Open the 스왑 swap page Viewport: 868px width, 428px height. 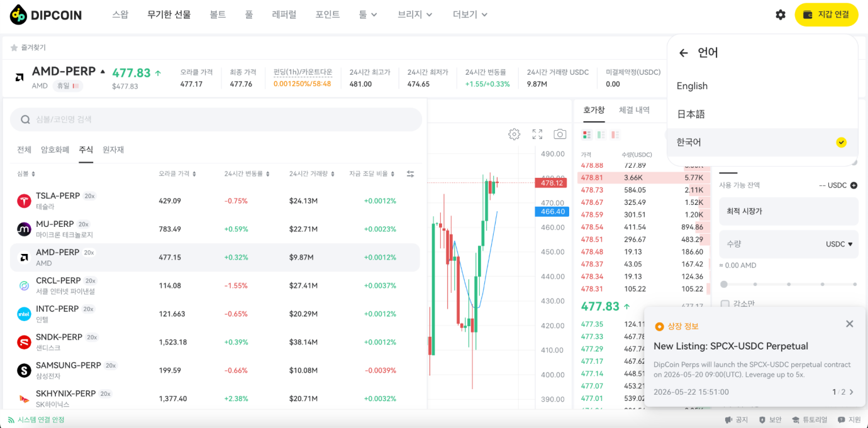coord(120,14)
